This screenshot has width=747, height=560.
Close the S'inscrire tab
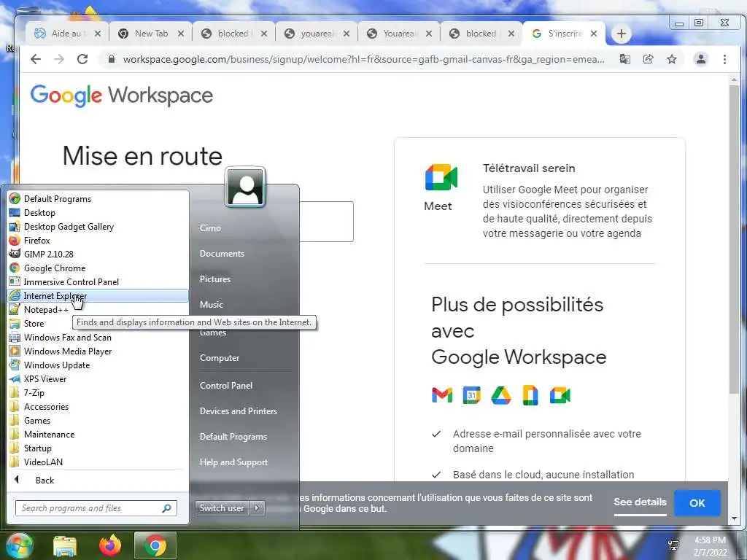[x=594, y=34]
